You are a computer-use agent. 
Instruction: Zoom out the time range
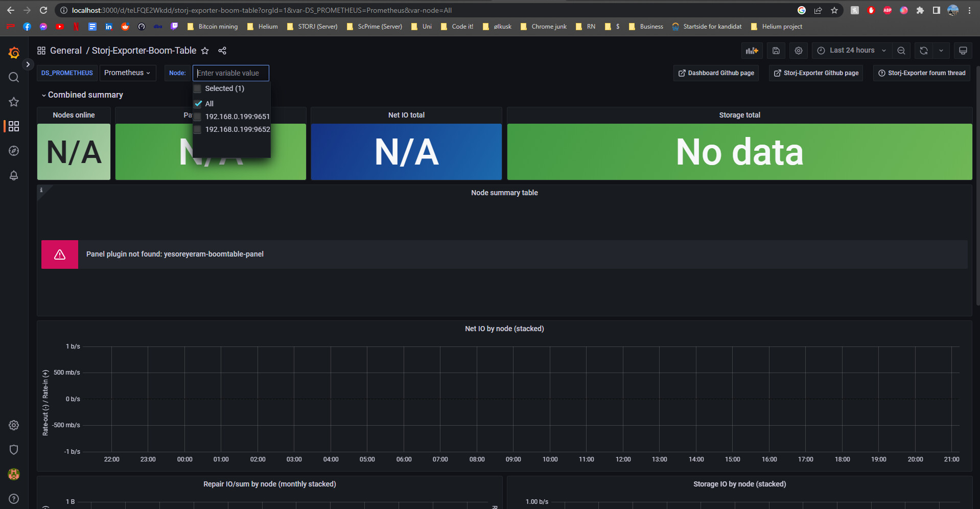(901, 51)
